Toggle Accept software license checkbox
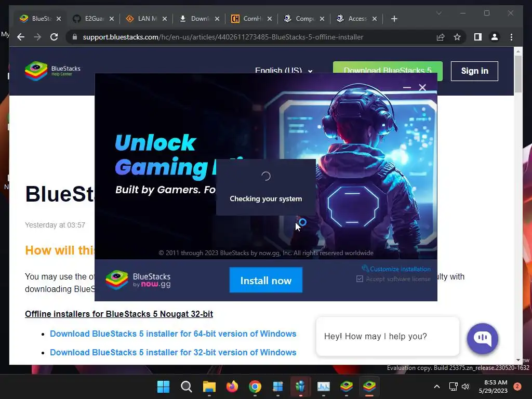This screenshot has height=399, width=532. coord(360,279)
